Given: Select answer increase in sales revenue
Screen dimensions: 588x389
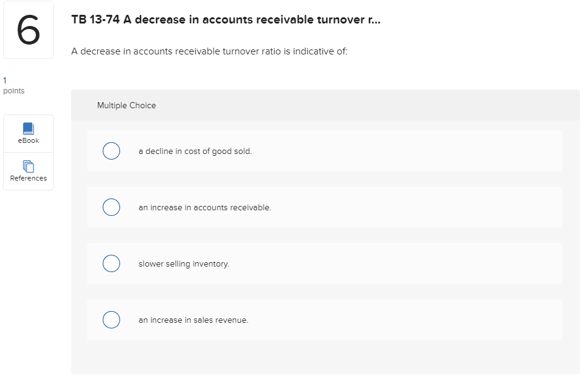Looking at the screenshot, I should pyautogui.click(x=111, y=319).
